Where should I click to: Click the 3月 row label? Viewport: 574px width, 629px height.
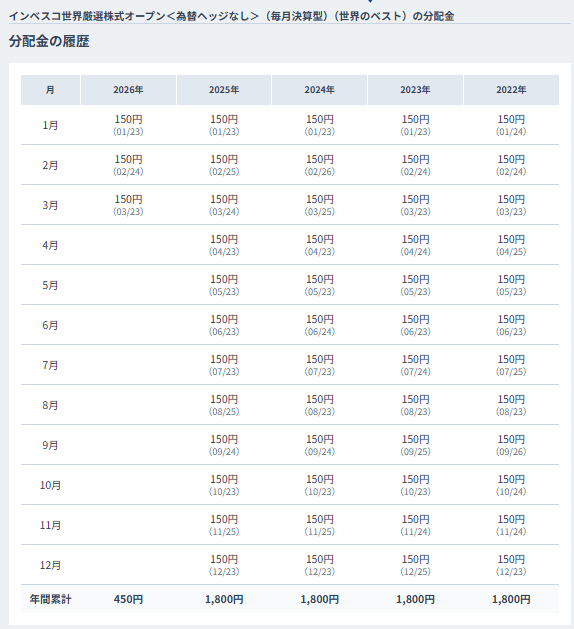[x=50, y=205]
